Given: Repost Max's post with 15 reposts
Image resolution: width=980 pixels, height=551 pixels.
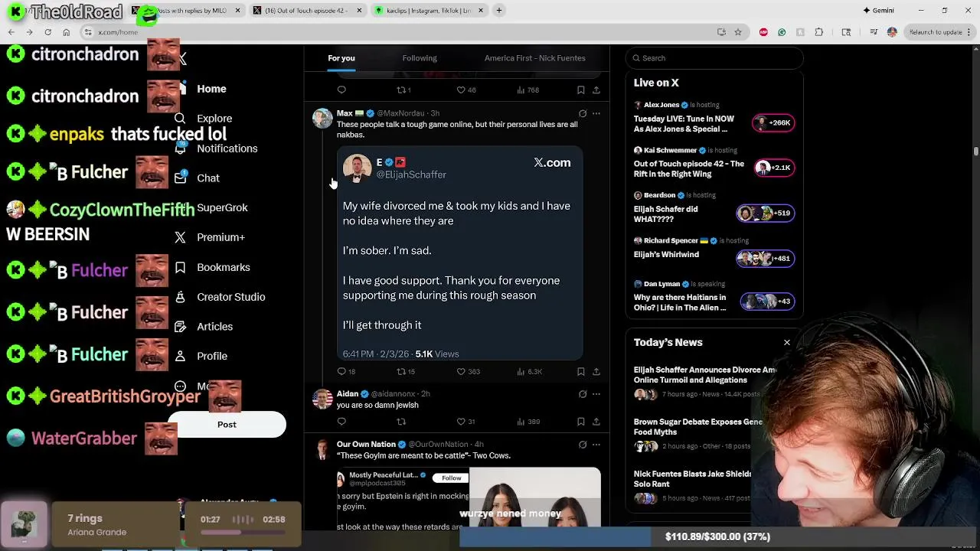Looking at the screenshot, I should [x=406, y=371].
